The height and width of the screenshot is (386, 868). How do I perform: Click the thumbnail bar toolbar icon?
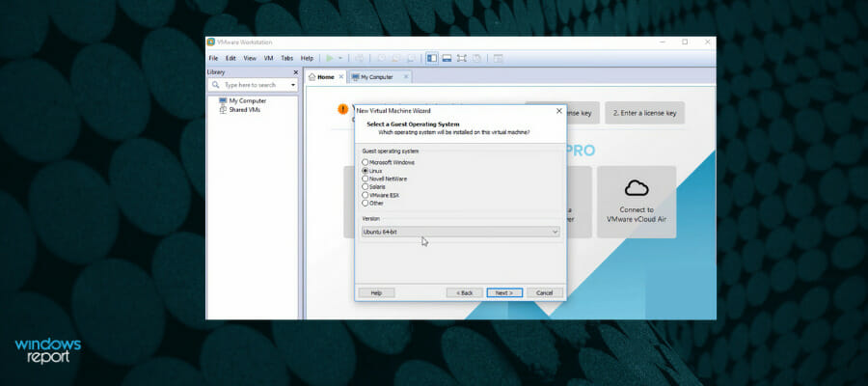pyautogui.click(x=447, y=58)
